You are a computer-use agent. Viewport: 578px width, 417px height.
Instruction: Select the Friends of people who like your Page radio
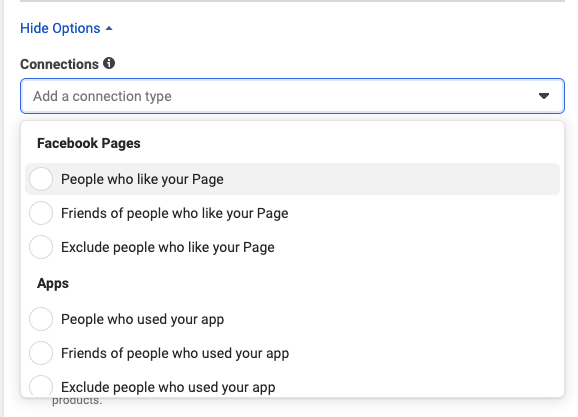point(41,213)
